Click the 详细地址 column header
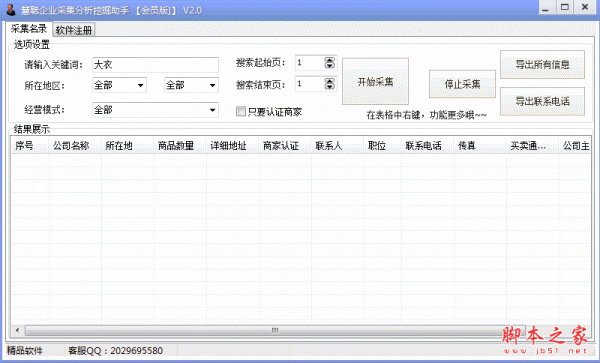Image resolution: width=600 pixels, height=363 pixels. 232,145
